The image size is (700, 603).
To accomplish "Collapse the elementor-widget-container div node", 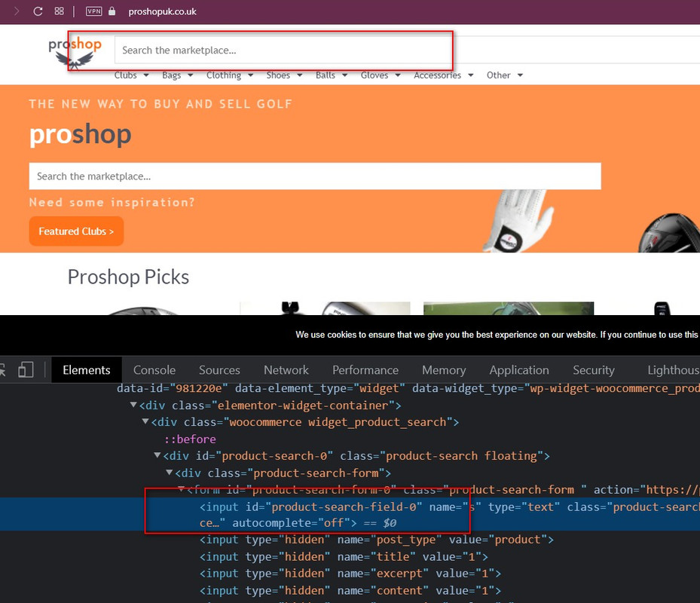I will 133,405.
